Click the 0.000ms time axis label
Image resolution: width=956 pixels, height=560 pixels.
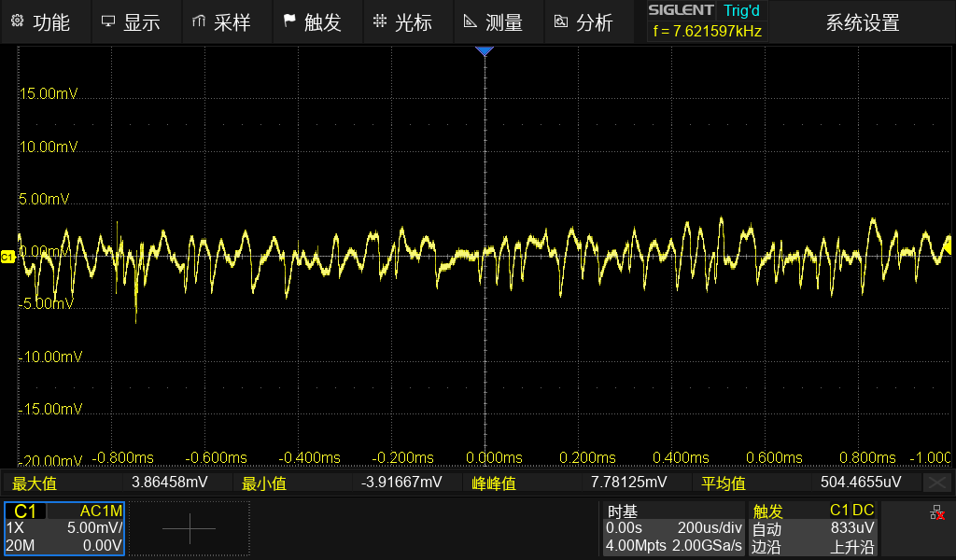click(x=494, y=457)
